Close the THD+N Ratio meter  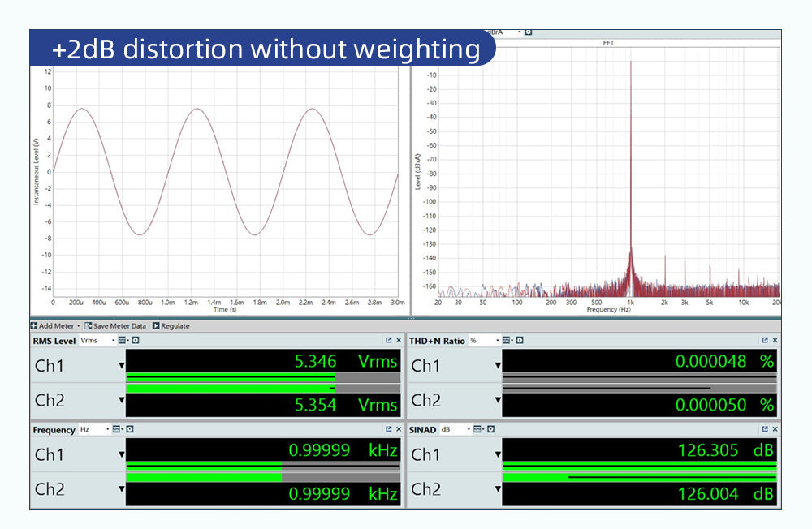coord(775,341)
